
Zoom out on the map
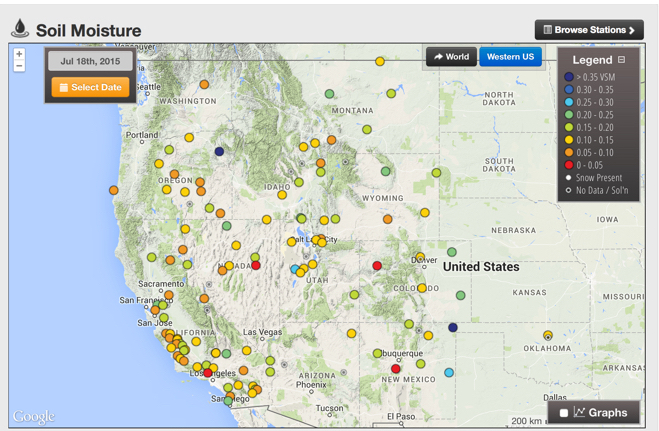point(19,67)
